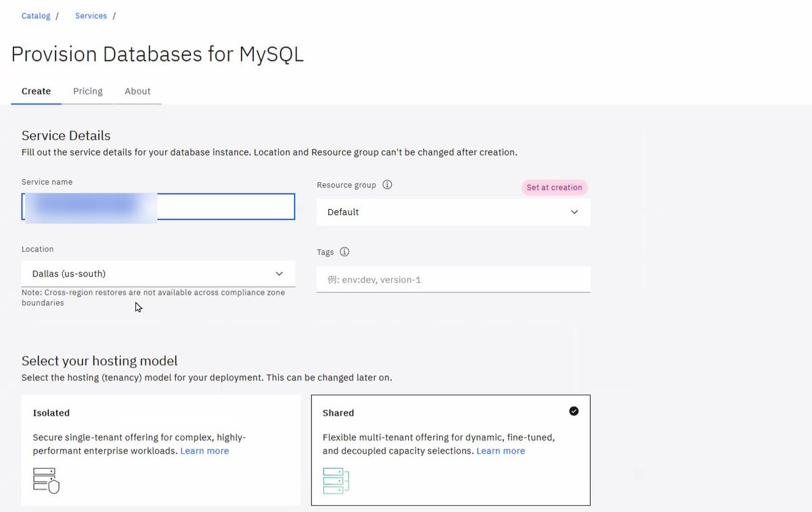Click the Tags info icon

click(x=344, y=252)
